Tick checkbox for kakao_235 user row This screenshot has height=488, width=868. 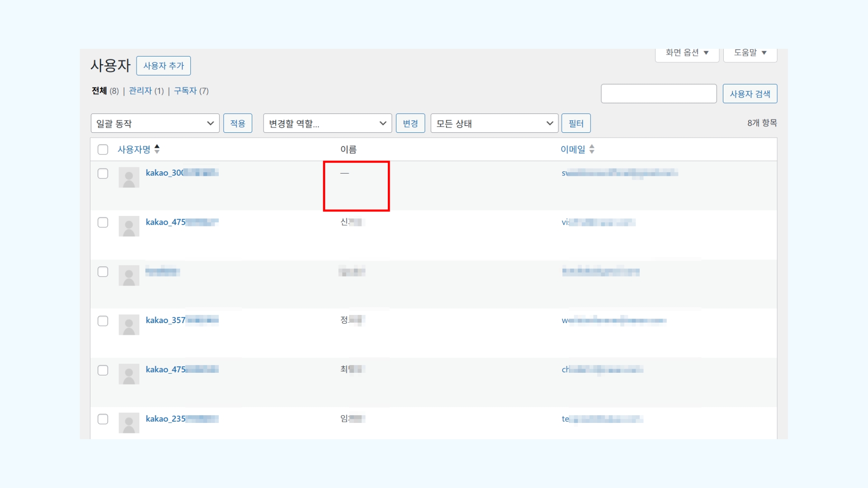coord(103,419)
